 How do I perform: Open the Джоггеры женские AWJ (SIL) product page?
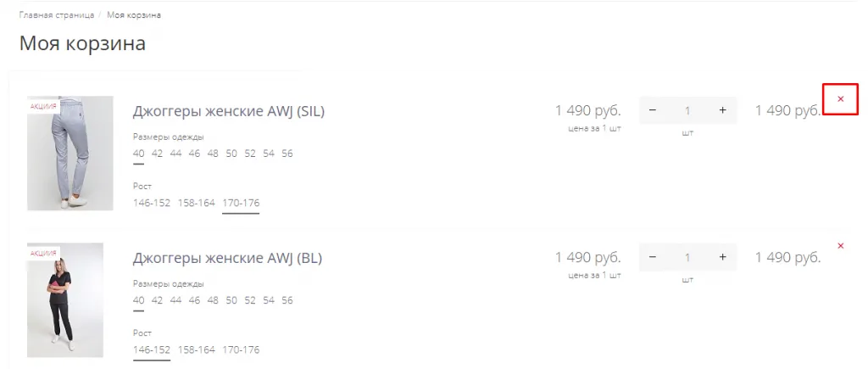(x=229, y=111)
